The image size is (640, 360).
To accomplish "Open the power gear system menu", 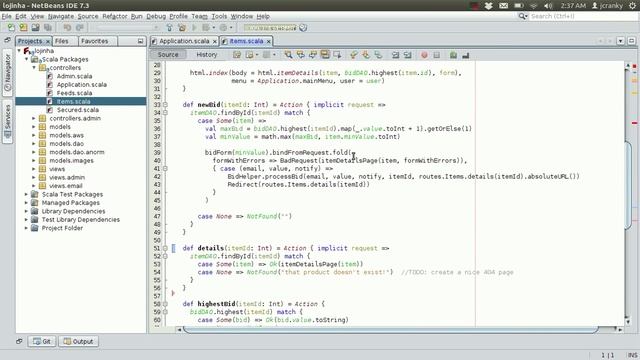I will [x=633, y=6].
